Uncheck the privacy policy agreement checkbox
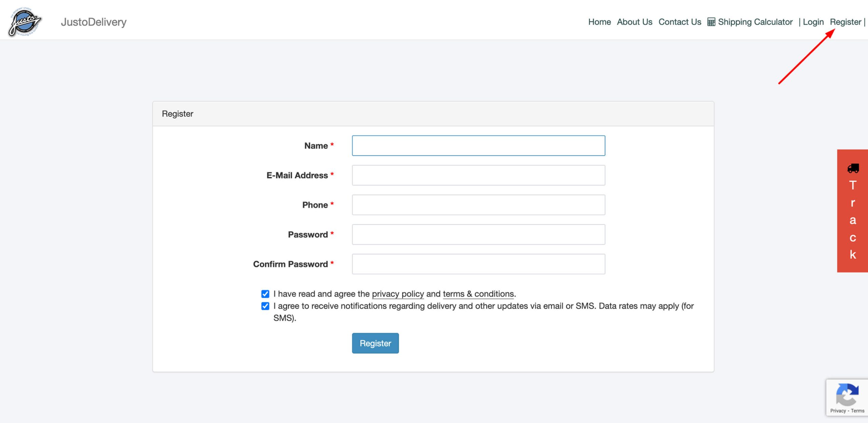 point(265,294)
